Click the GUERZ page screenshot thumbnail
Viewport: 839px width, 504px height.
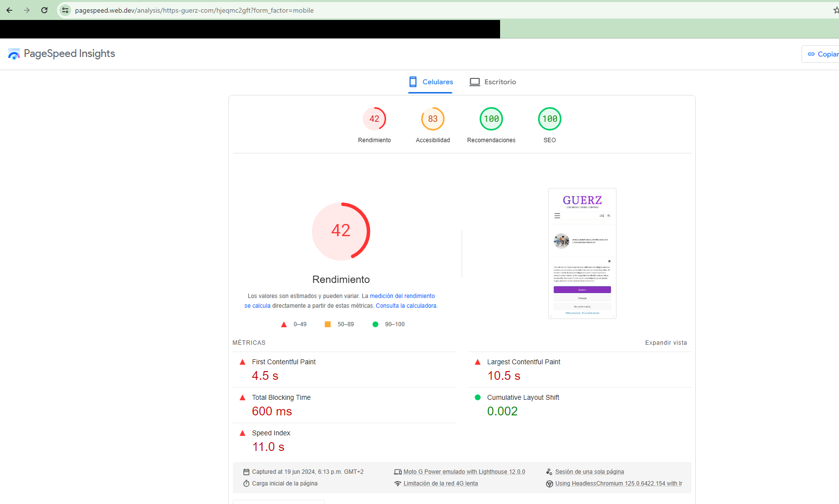tap(582, 253)
